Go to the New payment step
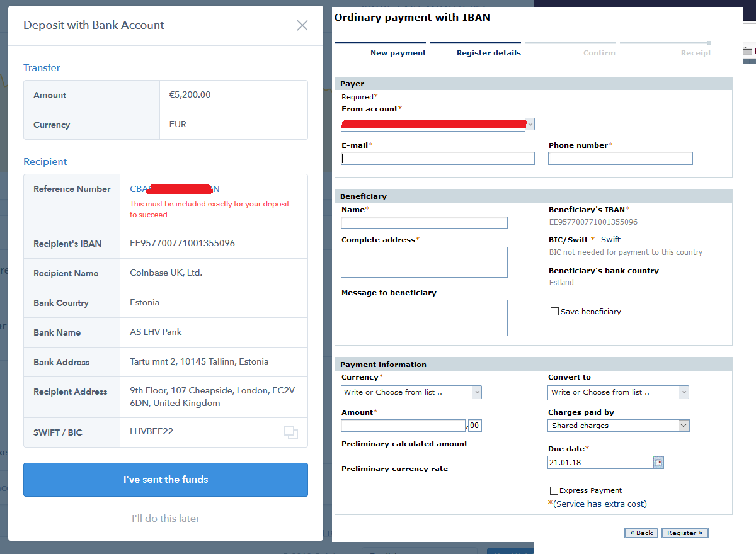The image size is (756, 554). point(398,53)
